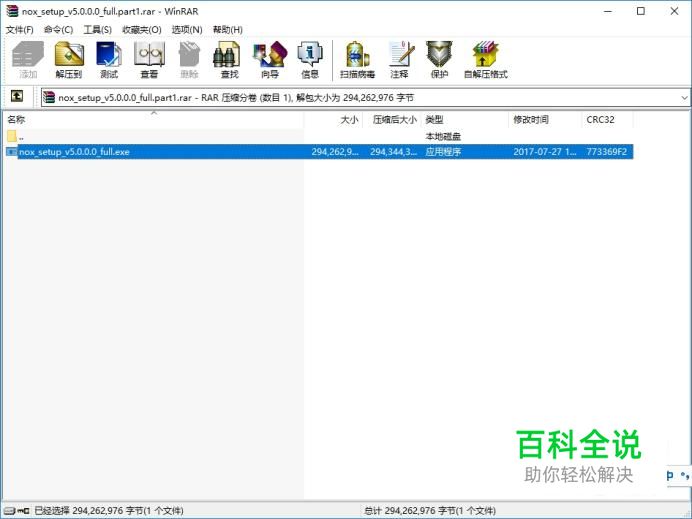Sort by Name (名称) column header
Image resolution: width=692 pixels, height=519 pixels.
(x=154, y=120)
